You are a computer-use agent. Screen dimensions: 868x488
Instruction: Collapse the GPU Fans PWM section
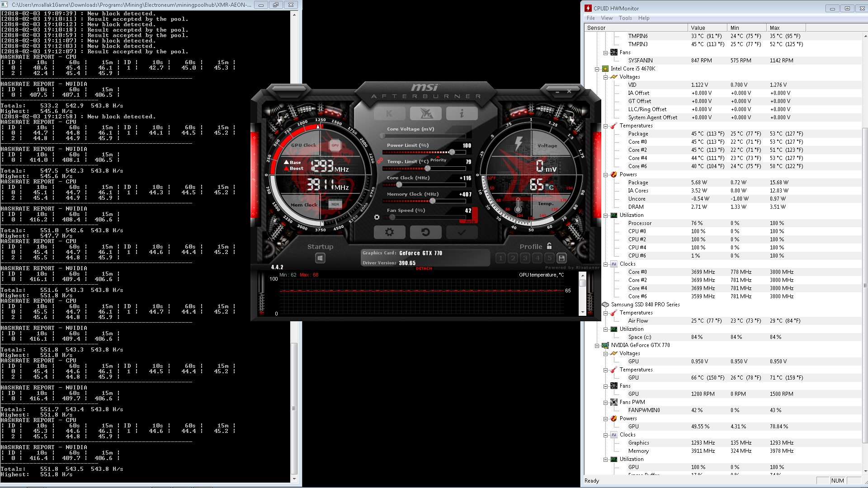point(605,403)
